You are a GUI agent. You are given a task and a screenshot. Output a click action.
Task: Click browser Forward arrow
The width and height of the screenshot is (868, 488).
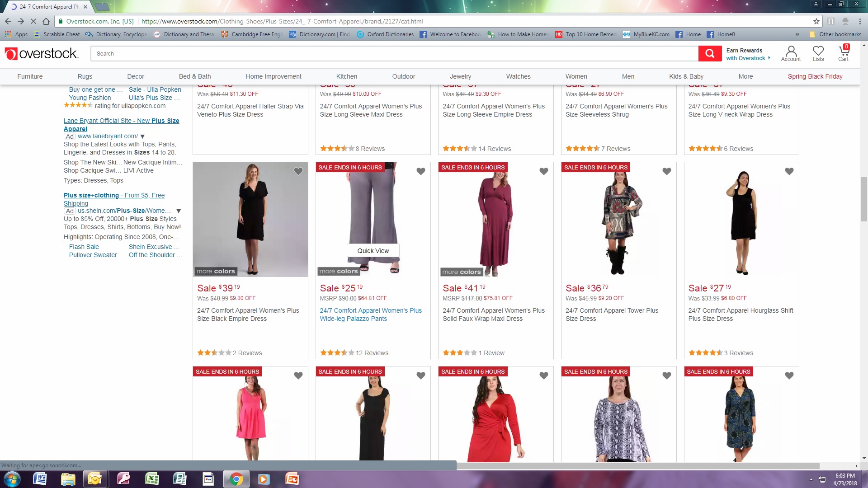[20, 21]
